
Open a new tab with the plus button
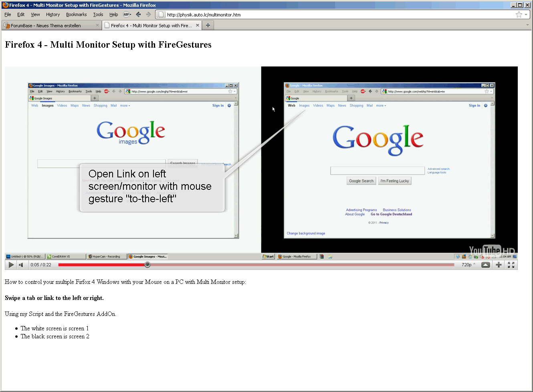(x=208, y=25)
